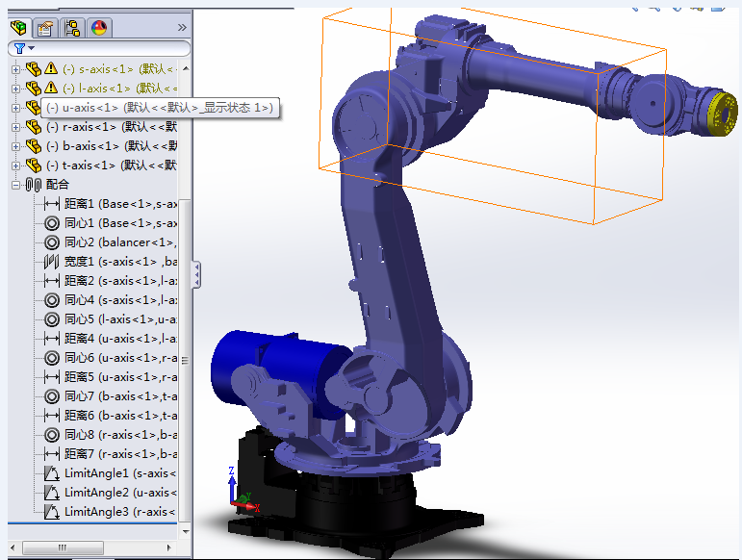Select mate 同心2 (balancer<1>)

[x=120, y=242]
